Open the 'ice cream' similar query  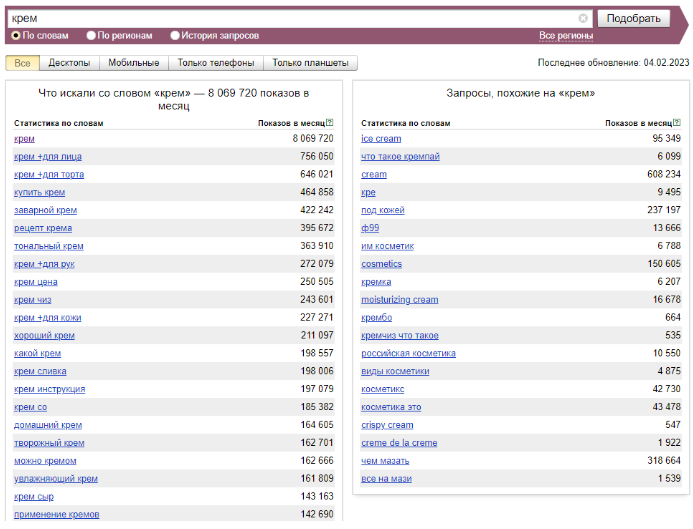(381, 139)
